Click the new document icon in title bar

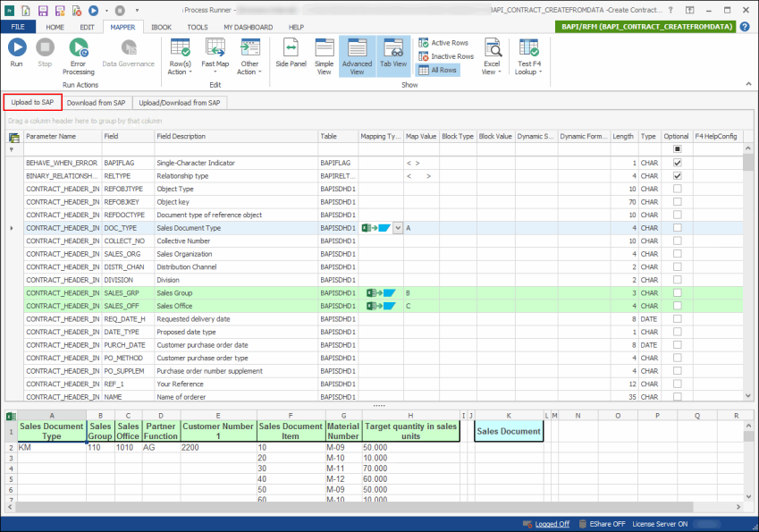click(26, 10)
